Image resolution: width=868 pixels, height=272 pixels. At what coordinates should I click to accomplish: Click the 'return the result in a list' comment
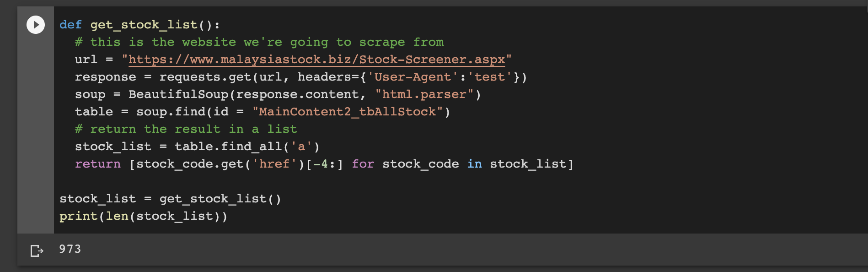click(186, 129)
